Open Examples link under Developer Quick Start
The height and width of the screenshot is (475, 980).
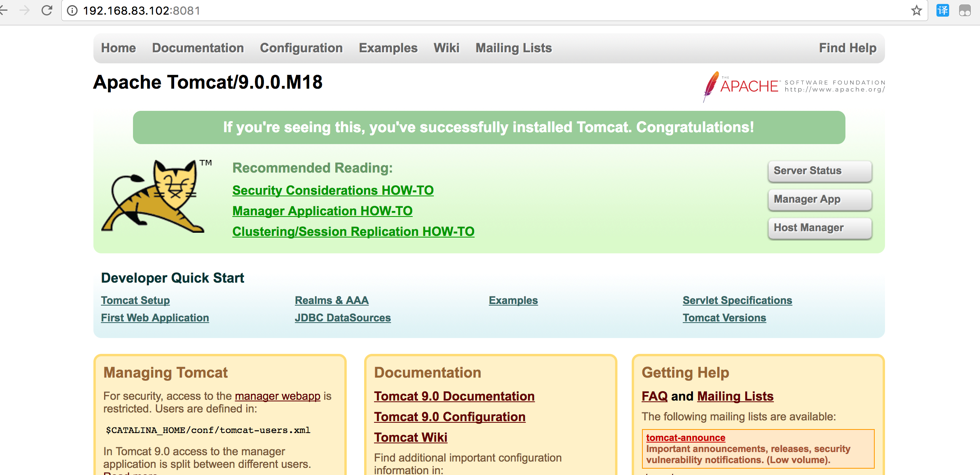point(513,300)
